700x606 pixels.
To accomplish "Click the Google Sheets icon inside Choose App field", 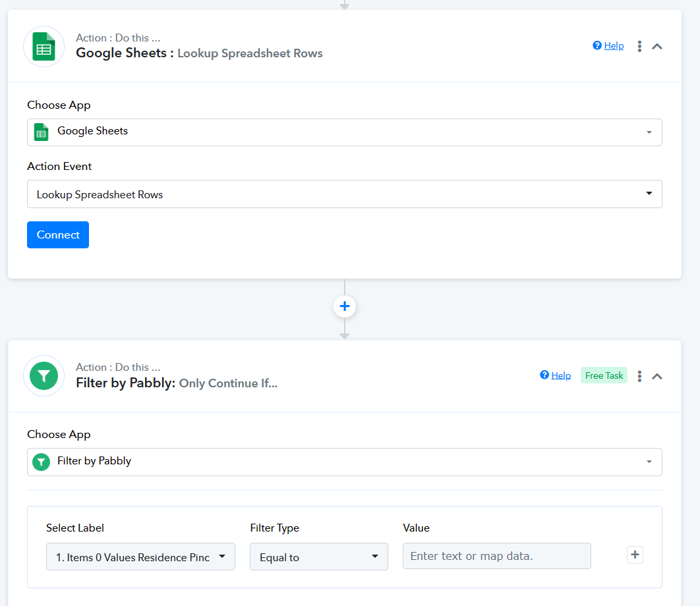I will (41, 132).
